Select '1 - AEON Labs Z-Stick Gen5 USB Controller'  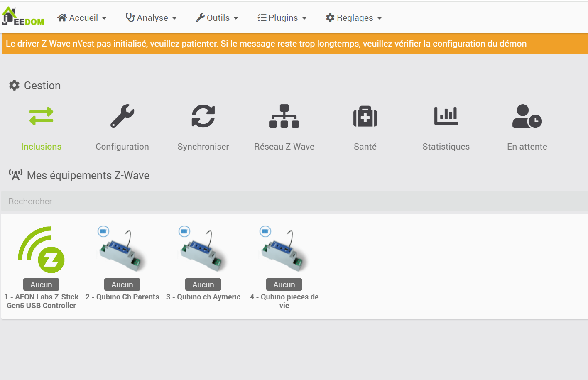click(x=41, y=301)
